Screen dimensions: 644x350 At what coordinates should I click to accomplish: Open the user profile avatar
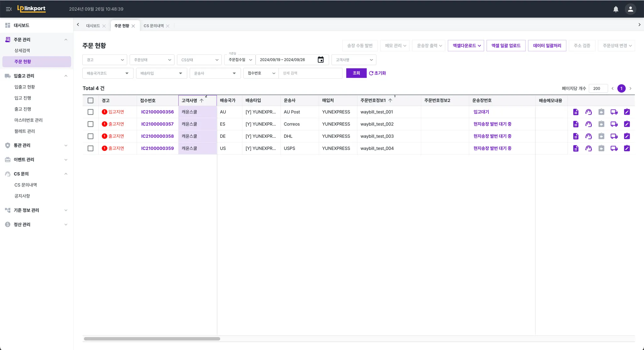click(630, 9)
